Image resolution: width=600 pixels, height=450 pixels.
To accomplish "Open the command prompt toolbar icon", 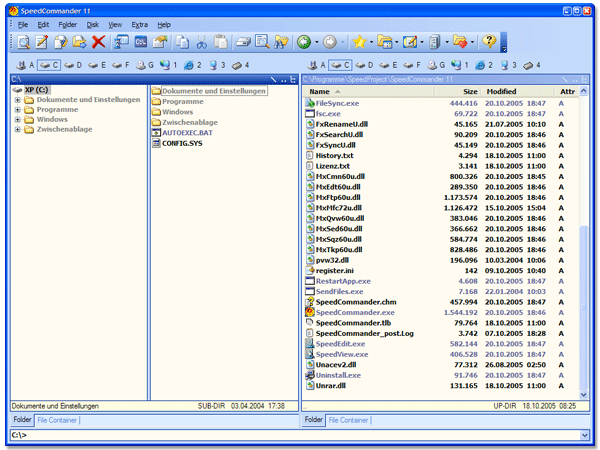I will pyautogui.click(x=141, y=42).
